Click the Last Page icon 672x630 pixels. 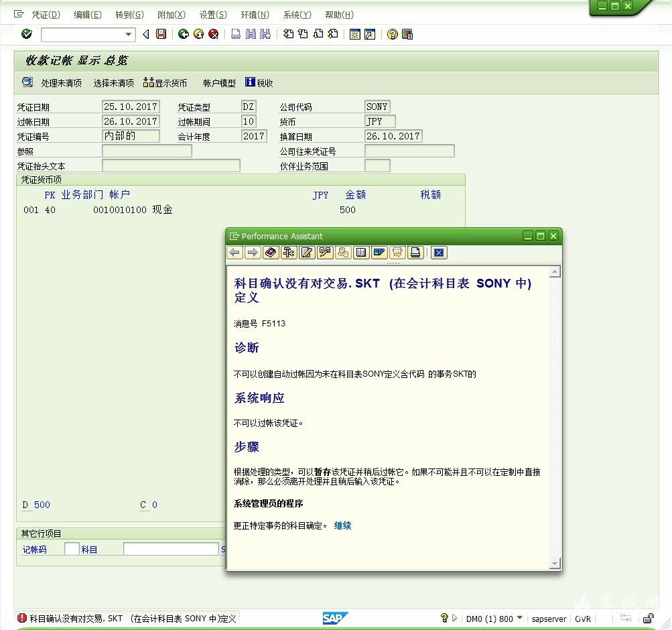[x=333, y=34]
